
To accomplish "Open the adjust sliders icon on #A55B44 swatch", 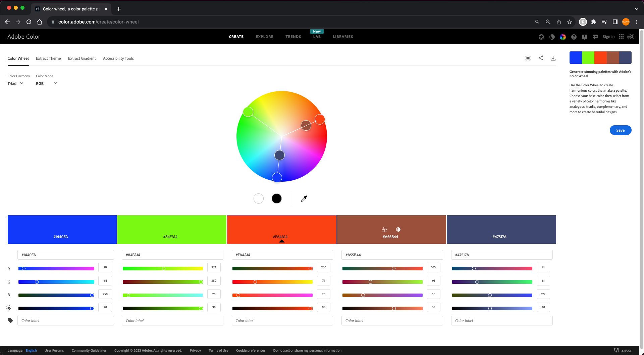I will point(385,229).
